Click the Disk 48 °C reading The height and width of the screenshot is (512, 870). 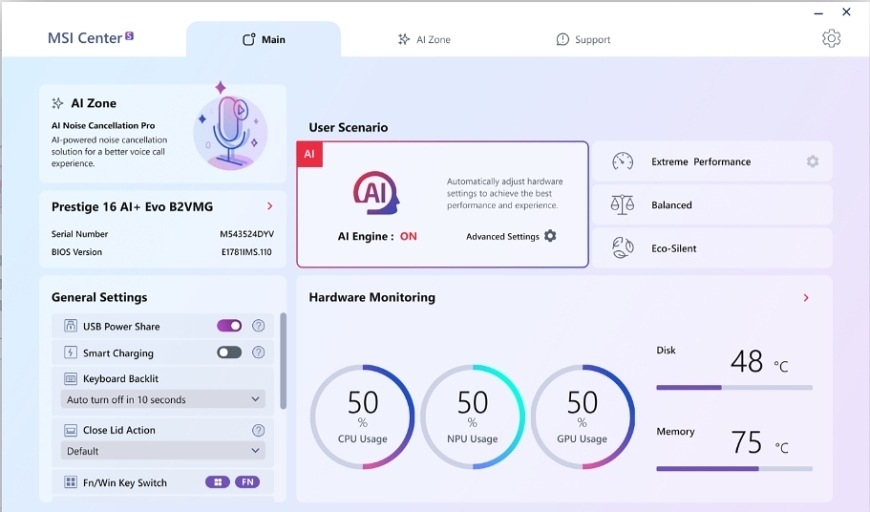coord(758,362)
